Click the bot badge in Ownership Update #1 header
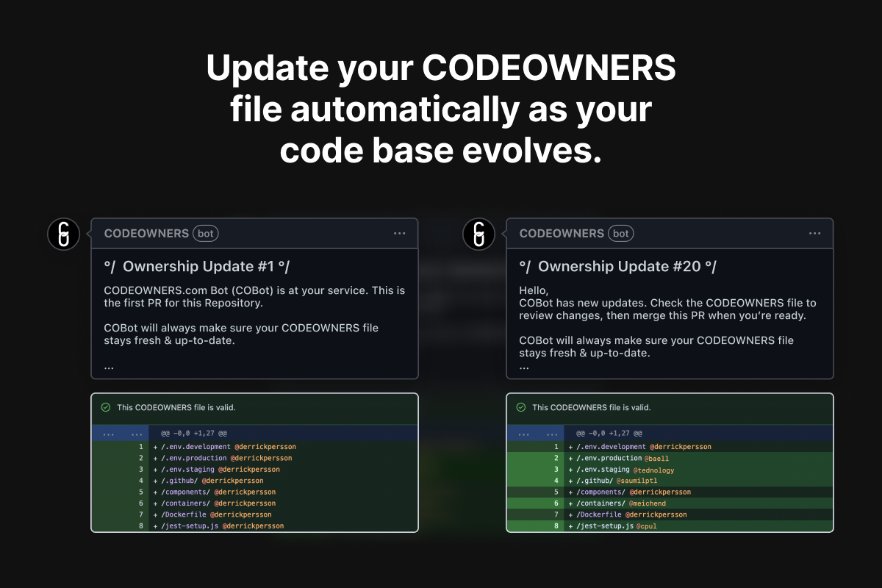Screen dimensions: 882x588 [x=206, y=234]
